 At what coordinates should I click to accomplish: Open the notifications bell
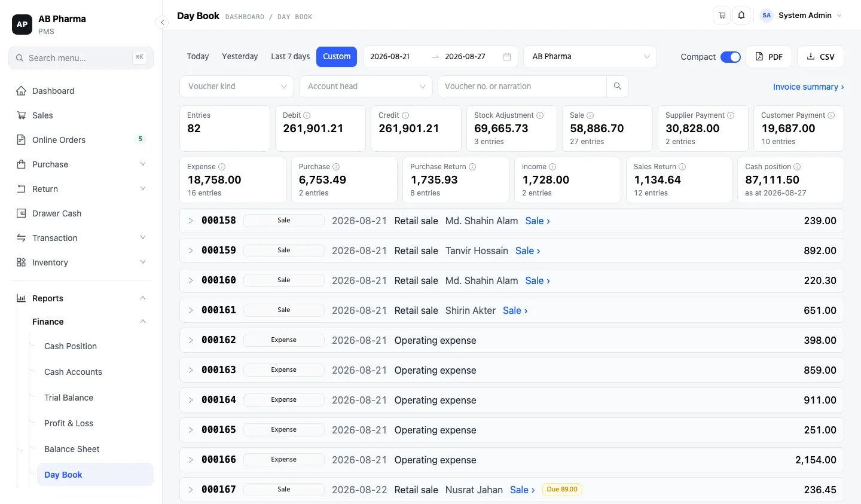click(741, 16)
